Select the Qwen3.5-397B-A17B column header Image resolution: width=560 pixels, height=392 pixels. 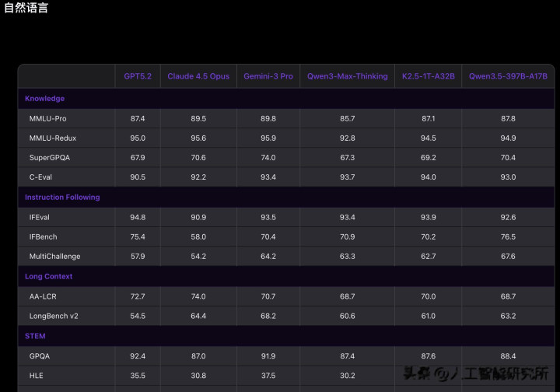click(x=508, y=76)
